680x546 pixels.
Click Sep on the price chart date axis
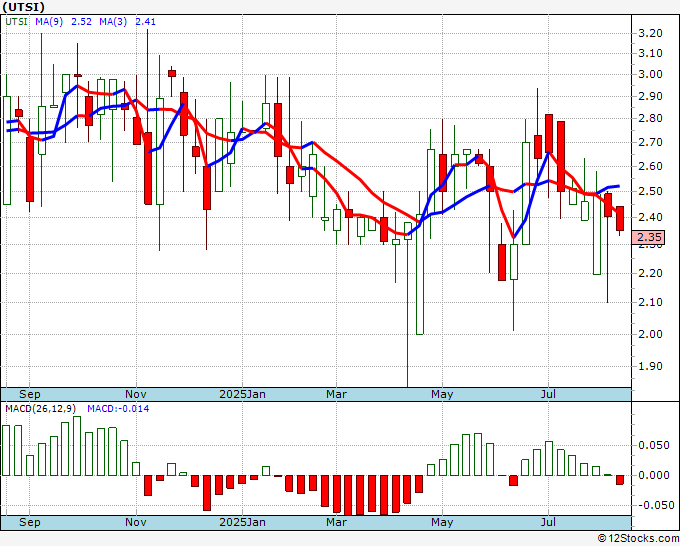[x=29, y=394]
